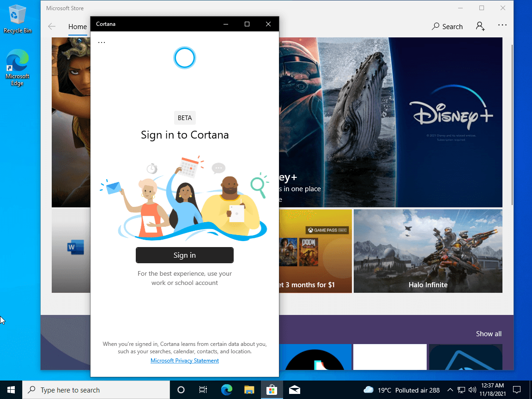Click the Sign in button in Cortana
The image size is (532, 399).
point(185,255)
